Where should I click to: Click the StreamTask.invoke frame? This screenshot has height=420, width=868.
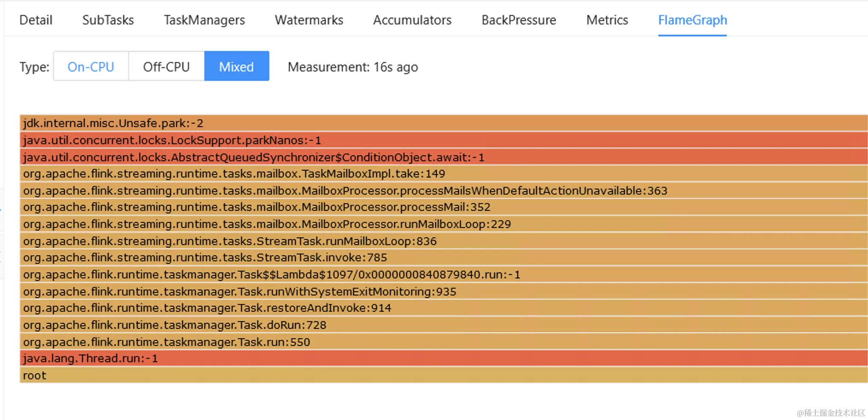tap(443, 257)
